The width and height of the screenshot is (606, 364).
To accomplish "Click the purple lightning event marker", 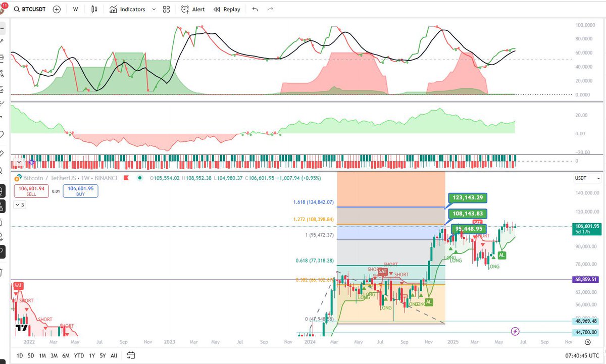I will [x=515, y=331].
